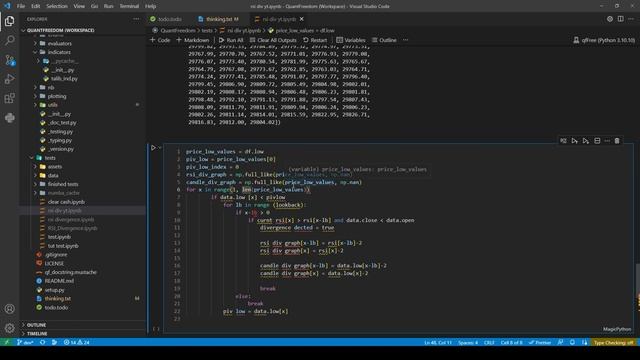The width and height of the screenshot is (640, 360).
Task: Click the sync changes icon in status bar
Action: click(42, 342)
